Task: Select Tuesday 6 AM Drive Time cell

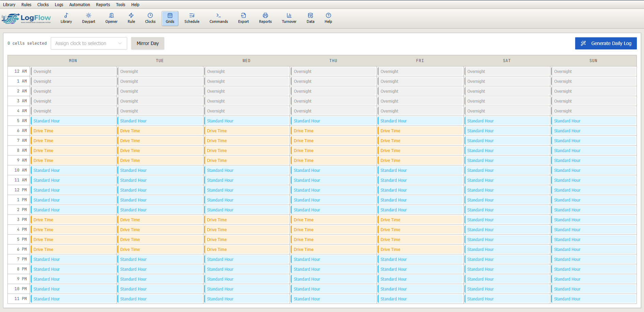Action: click(160, 131)
